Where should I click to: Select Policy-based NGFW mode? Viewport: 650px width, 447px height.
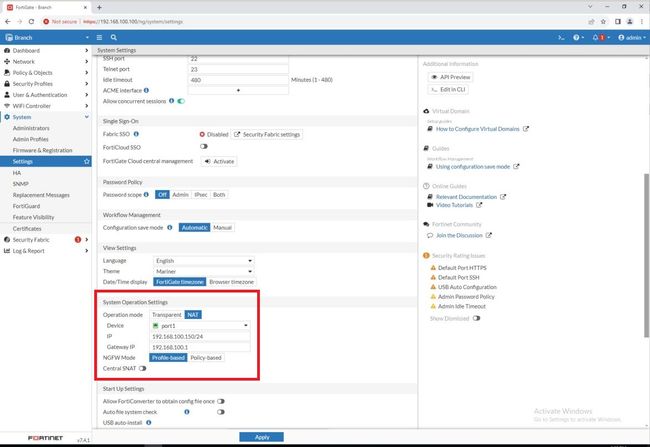206,357
